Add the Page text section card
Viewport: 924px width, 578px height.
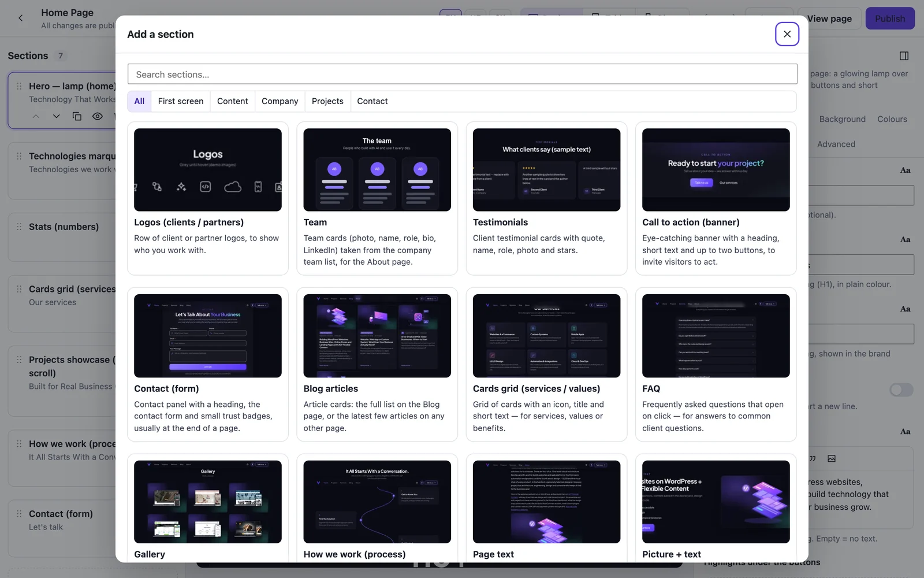click(x=546, y=509)
